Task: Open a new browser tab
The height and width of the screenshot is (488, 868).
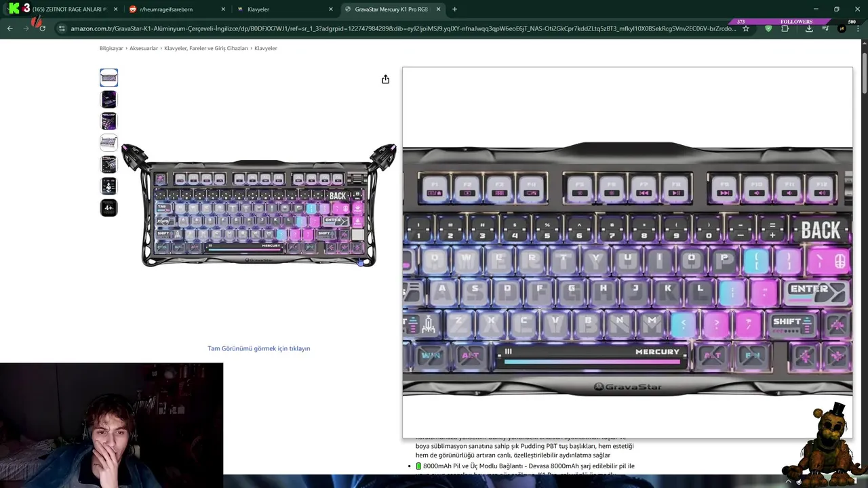Action: (x=454, y=9)
